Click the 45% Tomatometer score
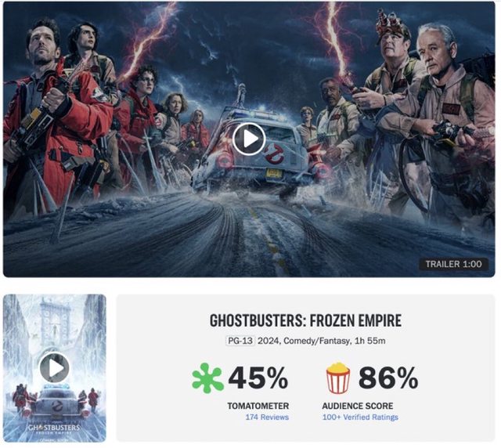Viewport: 501px width, 448px height. coord(258,378)
